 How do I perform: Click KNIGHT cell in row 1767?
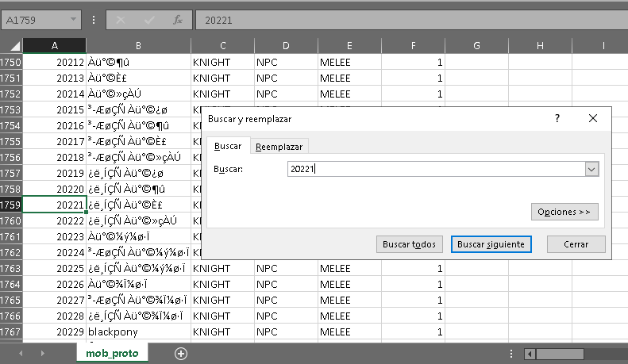(222, 332)
